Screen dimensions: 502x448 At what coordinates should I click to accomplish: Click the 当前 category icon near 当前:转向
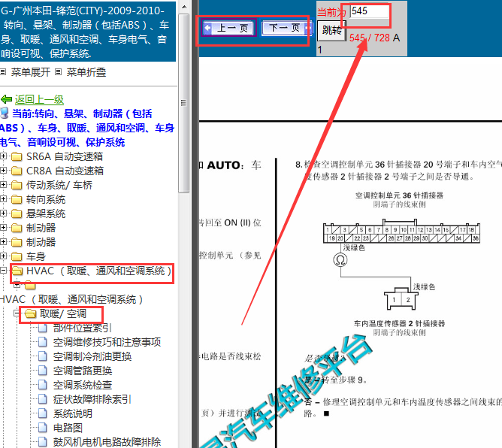[x=5, y=113]
